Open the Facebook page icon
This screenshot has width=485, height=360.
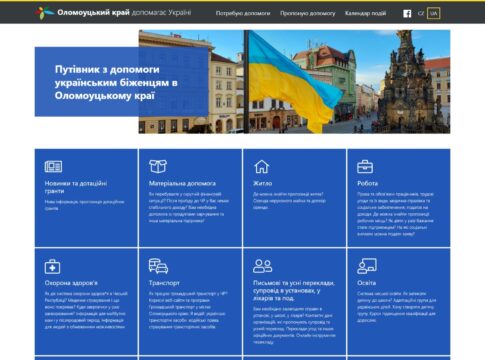(x=407, y=14)
